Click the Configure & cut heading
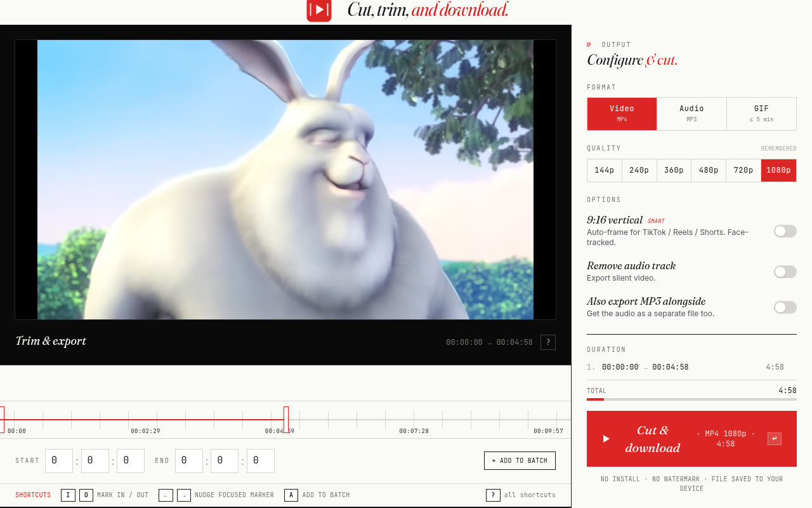Viewport: 812px width, 508px height. (x=632, y=60)
